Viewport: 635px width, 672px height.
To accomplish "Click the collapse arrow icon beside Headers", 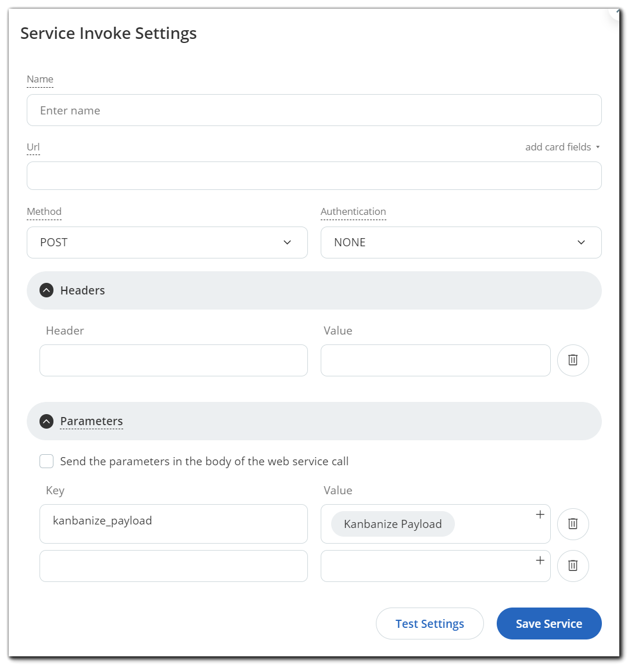I will [46, 290].
